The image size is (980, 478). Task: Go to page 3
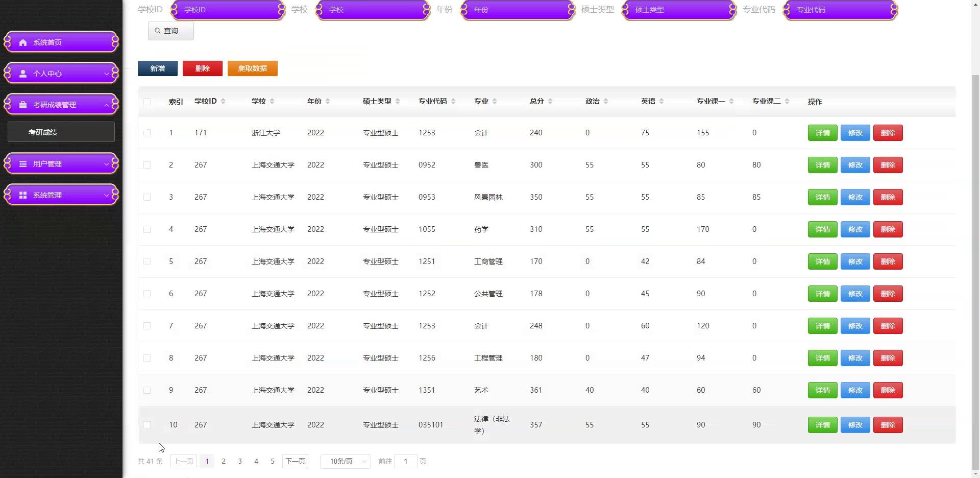(240, 461)
